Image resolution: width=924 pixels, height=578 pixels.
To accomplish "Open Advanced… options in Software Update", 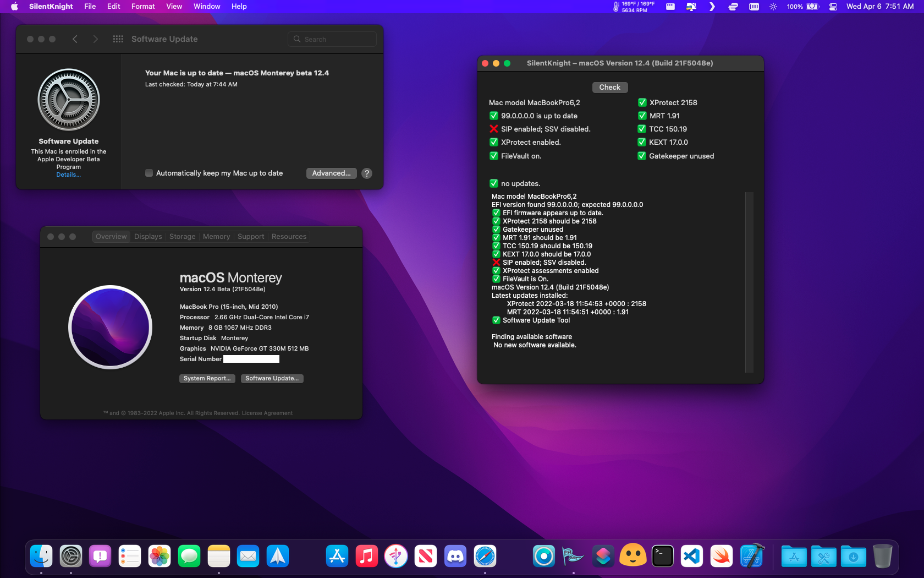I will point(332,173).
